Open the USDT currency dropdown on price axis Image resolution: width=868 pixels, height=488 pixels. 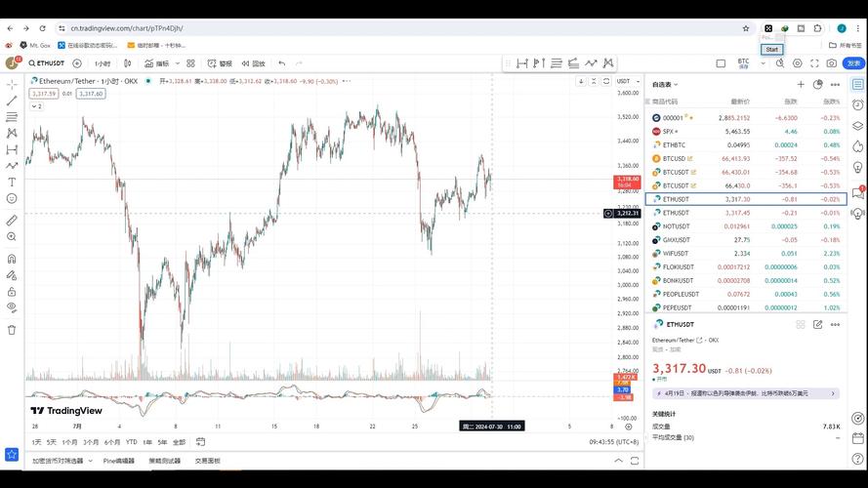pyautogui.click(x=625, y=81)
